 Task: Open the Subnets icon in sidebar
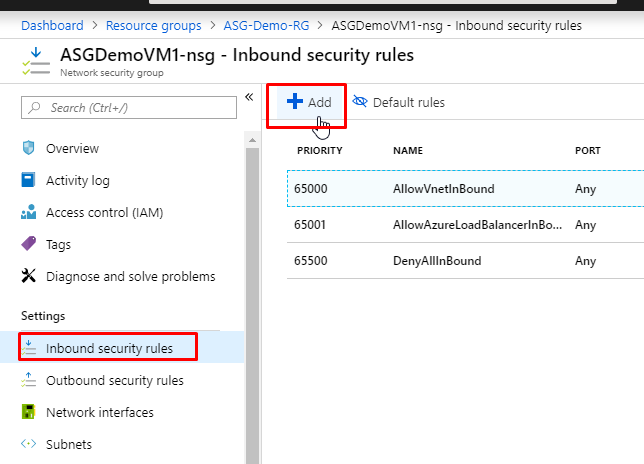point(29,445)
